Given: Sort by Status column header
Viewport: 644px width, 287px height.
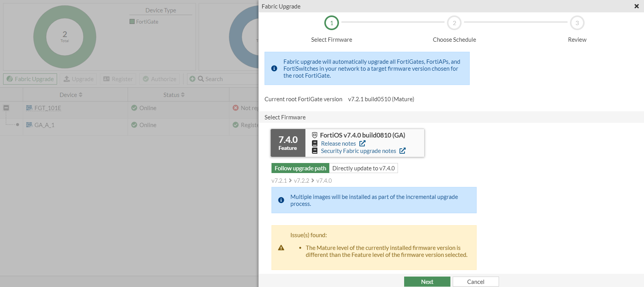Looking at the screenshot, I should (174, 95).
